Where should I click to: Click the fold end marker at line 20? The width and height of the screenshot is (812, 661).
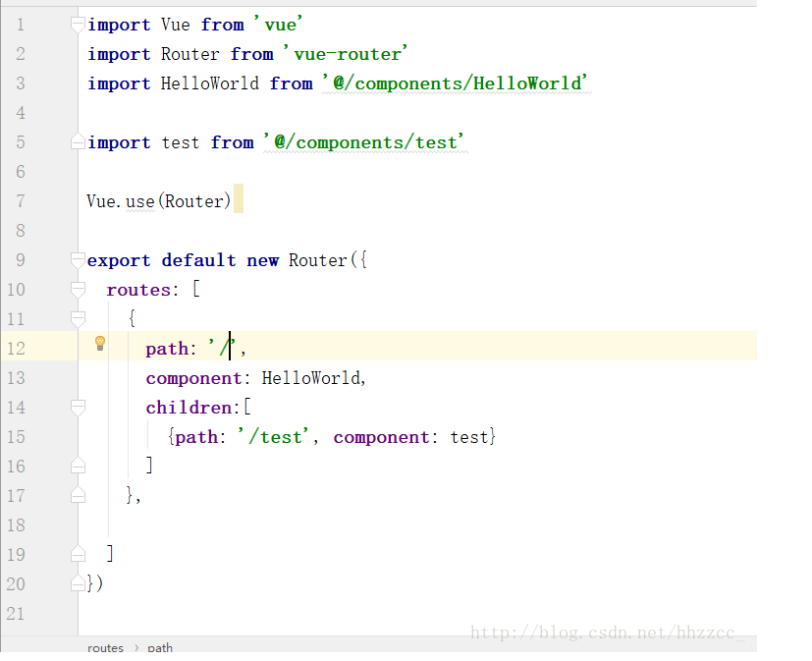(x=78, y=583)
